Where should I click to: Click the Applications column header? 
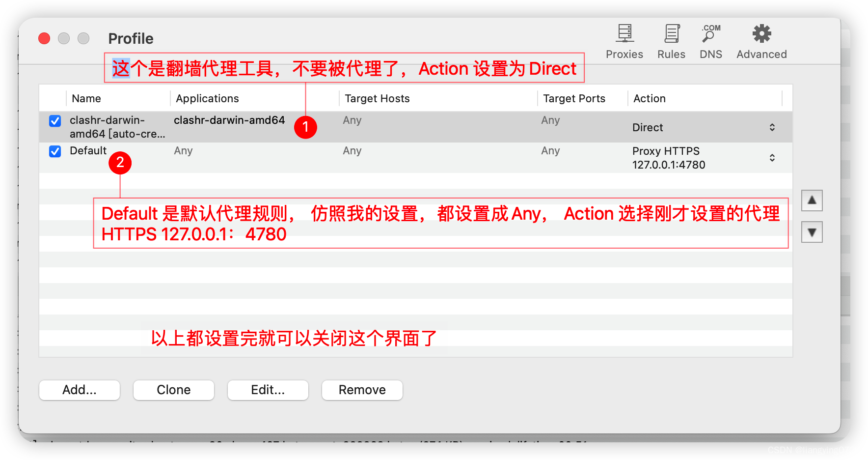click(x=207, y=98)
